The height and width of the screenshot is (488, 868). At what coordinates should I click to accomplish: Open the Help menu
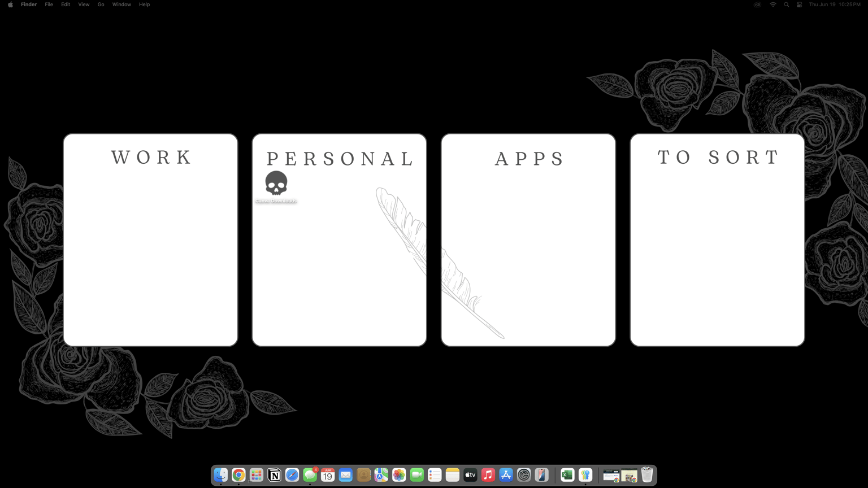coord(145,5)
